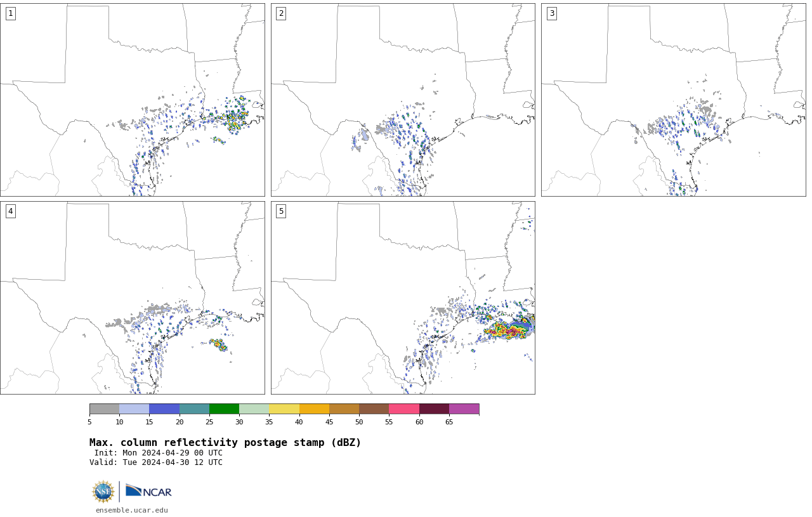Click the title 'Max. column reflectivity postage stamp (dBZ)'
The width and height of the screenshot is (812, 517).
pyautogui.click(x=225, y=443)
